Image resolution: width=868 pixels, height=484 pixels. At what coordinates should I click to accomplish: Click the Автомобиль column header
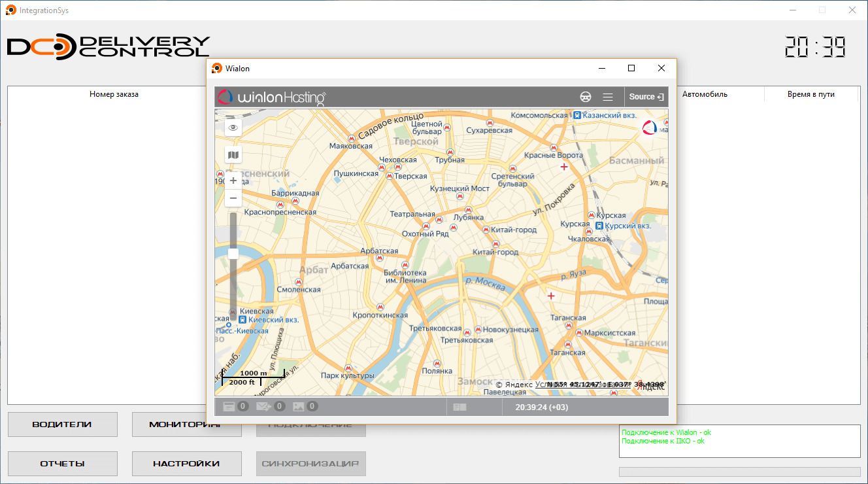click(705, 94)
